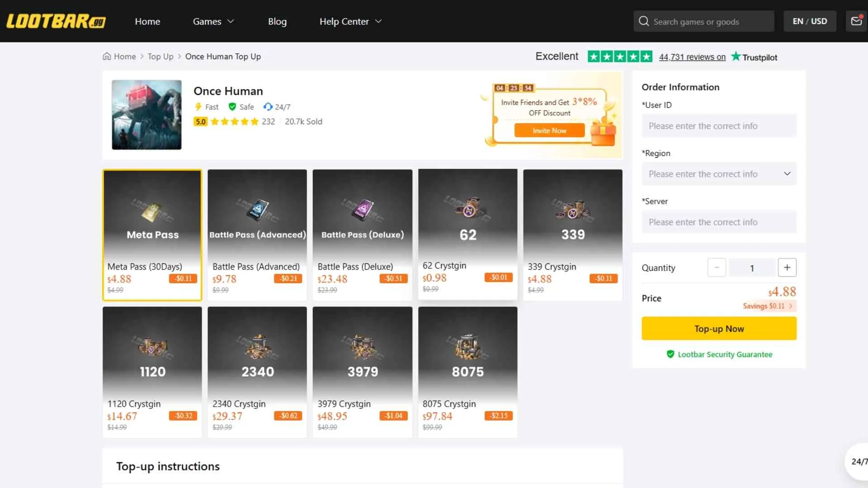Click the quantity value field
The image size is (868, 488).
tap(752, 268)
